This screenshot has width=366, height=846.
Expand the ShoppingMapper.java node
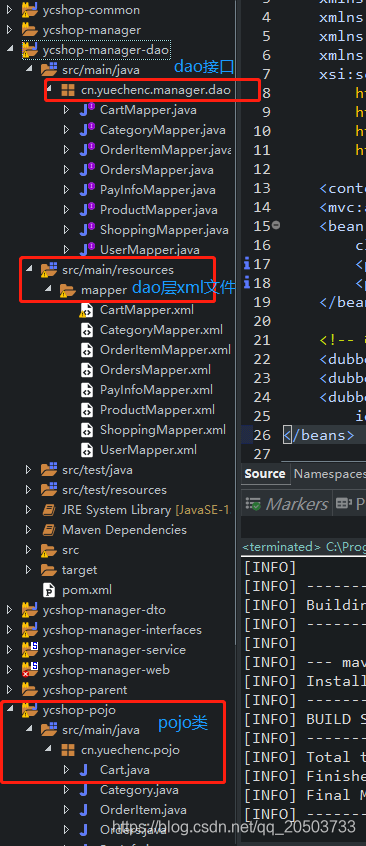click(66, 230)
